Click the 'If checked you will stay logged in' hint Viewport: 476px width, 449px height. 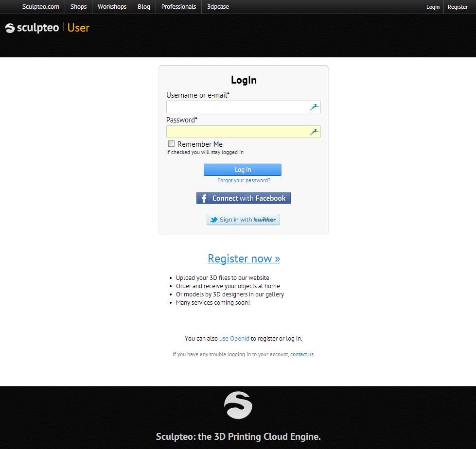pos(205,152)
